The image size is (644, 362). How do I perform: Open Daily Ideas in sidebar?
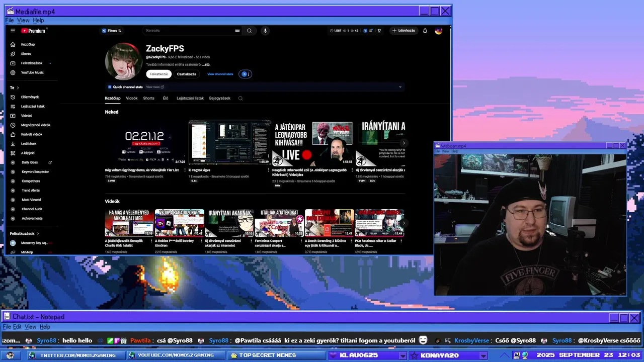[x=30, y=162]
